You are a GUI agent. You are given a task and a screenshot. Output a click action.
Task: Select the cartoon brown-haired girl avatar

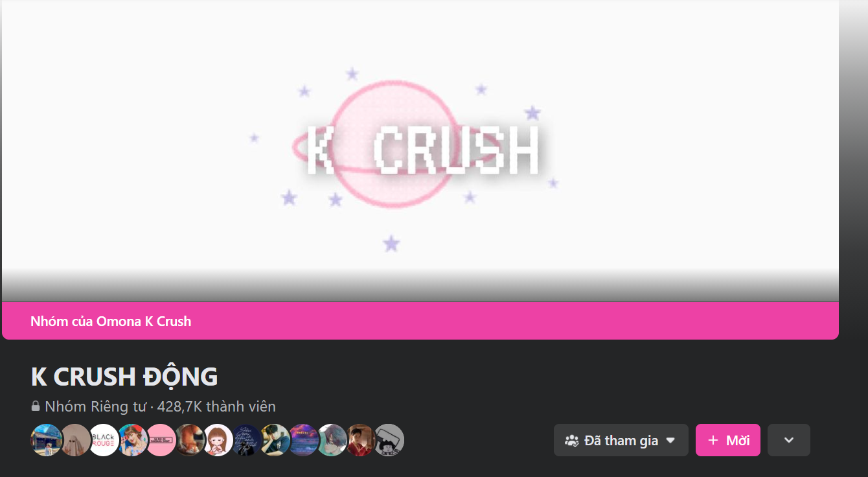point(218,440)
